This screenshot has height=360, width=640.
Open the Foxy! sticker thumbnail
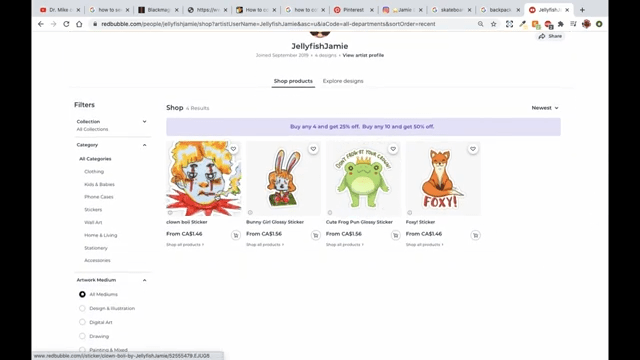443,178
